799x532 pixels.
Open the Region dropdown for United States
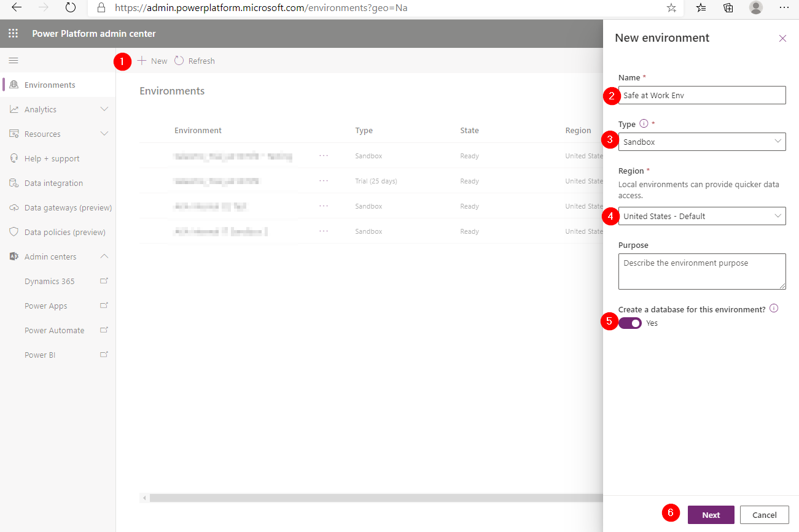(x=702, y=216)
